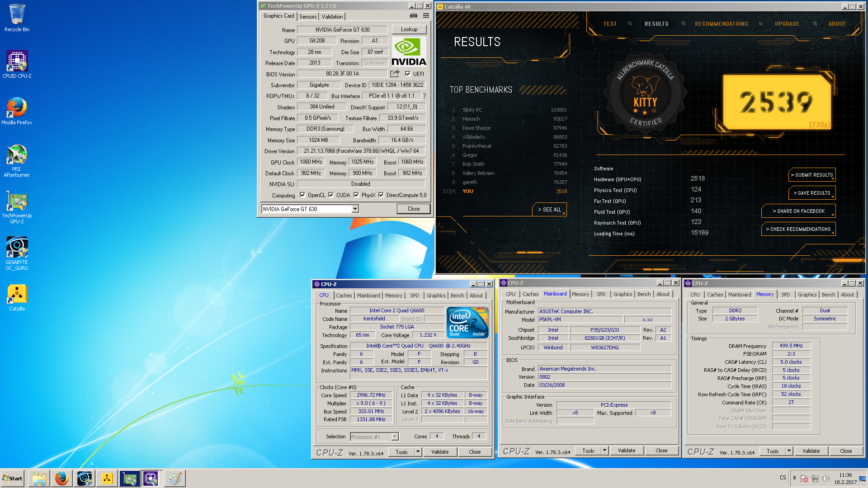Click the Intel Core 2 Quad logo in CPU-Z
The width and height of the screenshot is (868, 488).
pyautogui.click(x=467, y=323)
